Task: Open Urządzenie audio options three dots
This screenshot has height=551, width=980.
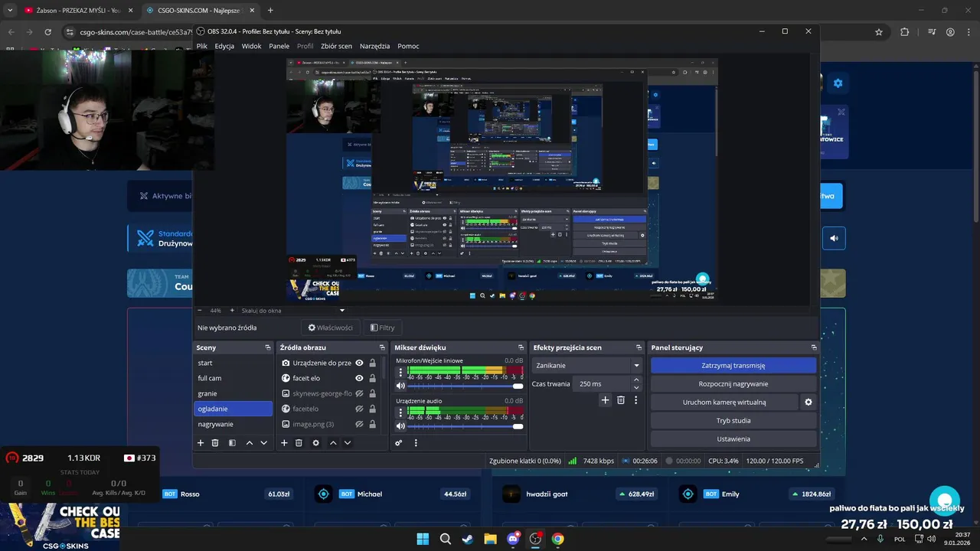Action: point(400,412)
